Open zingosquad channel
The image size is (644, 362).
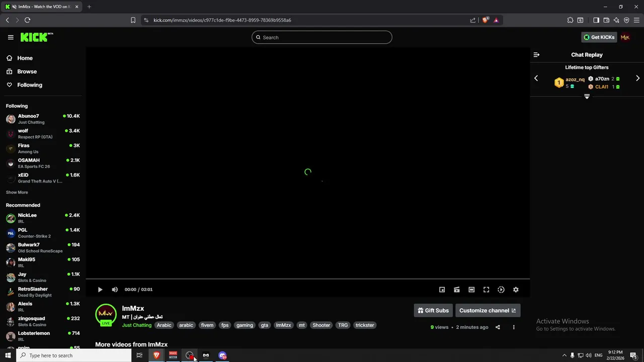[x=43, y=321]
